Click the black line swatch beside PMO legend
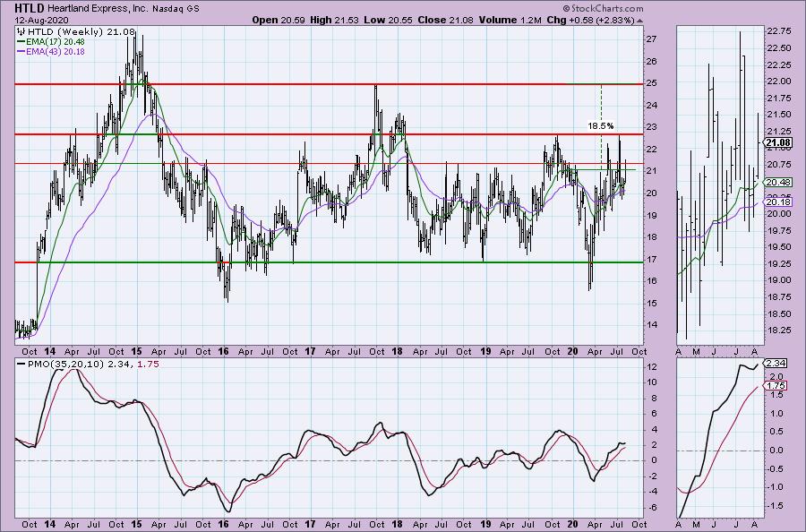 [21, 364]
